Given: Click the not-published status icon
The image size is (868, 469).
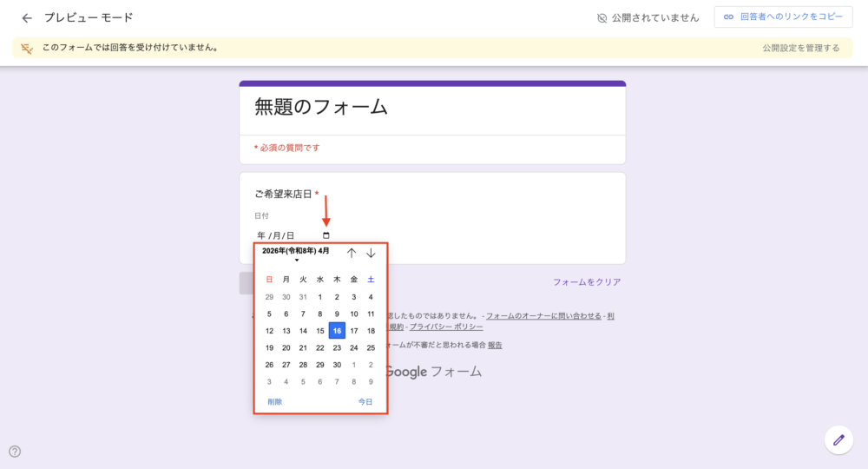Looking at the screenshot, I should 602,18.
